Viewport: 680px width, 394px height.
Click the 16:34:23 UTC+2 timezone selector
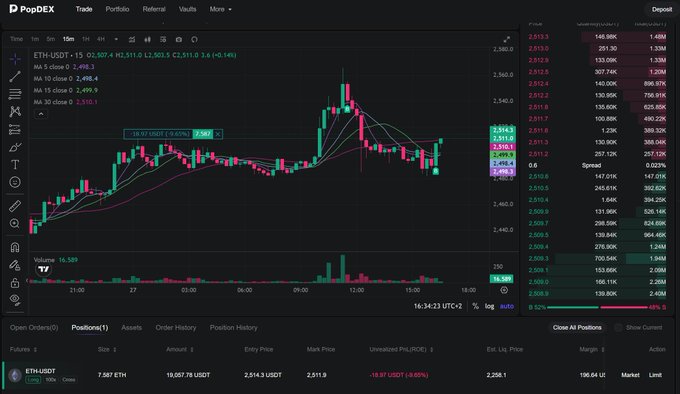click(x=438, y=306)
